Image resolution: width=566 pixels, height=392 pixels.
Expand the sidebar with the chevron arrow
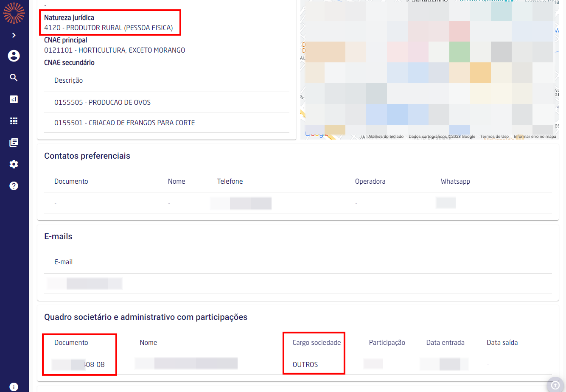[x=14, y=35]
